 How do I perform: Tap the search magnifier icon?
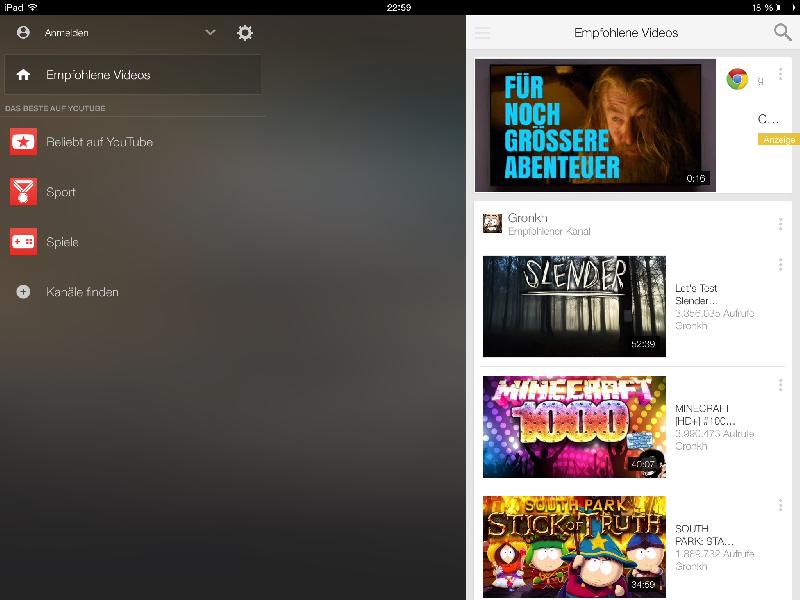[782, 32]
